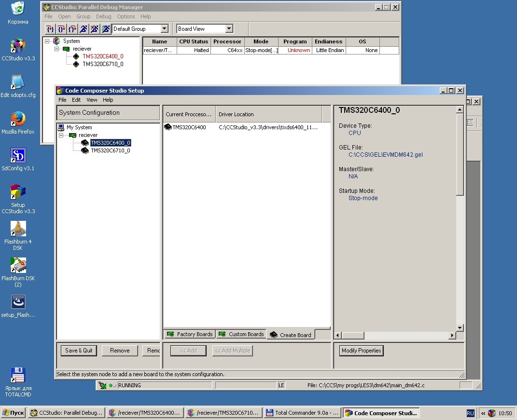Click the Halted cell in debug manager table

pos(194,50)
